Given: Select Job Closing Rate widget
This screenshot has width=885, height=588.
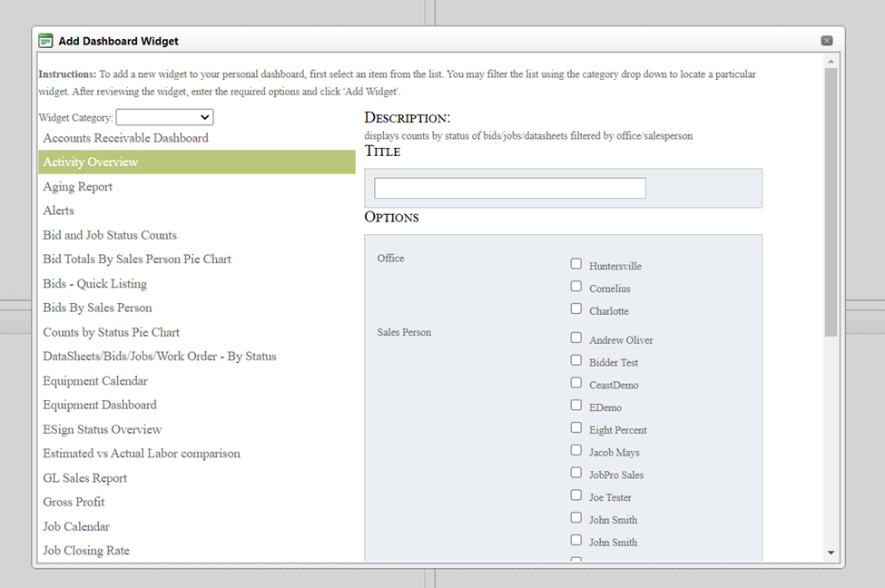Looking at the screenshot, I should (x=86, y=551).
